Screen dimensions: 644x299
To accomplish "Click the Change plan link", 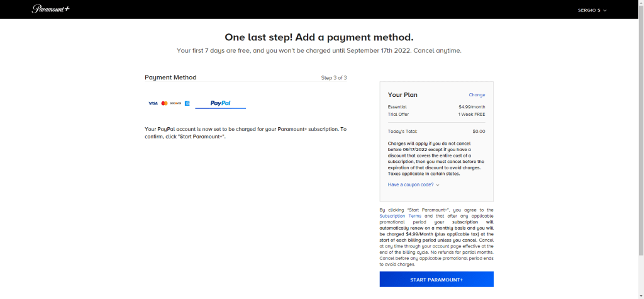I will [x=477, y=95].
